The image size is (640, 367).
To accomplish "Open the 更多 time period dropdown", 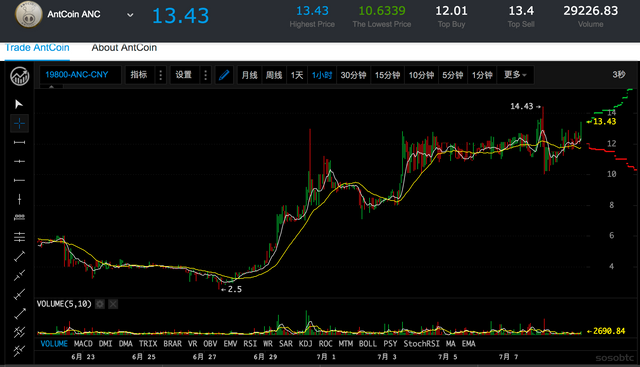I will tap(515, 75).
